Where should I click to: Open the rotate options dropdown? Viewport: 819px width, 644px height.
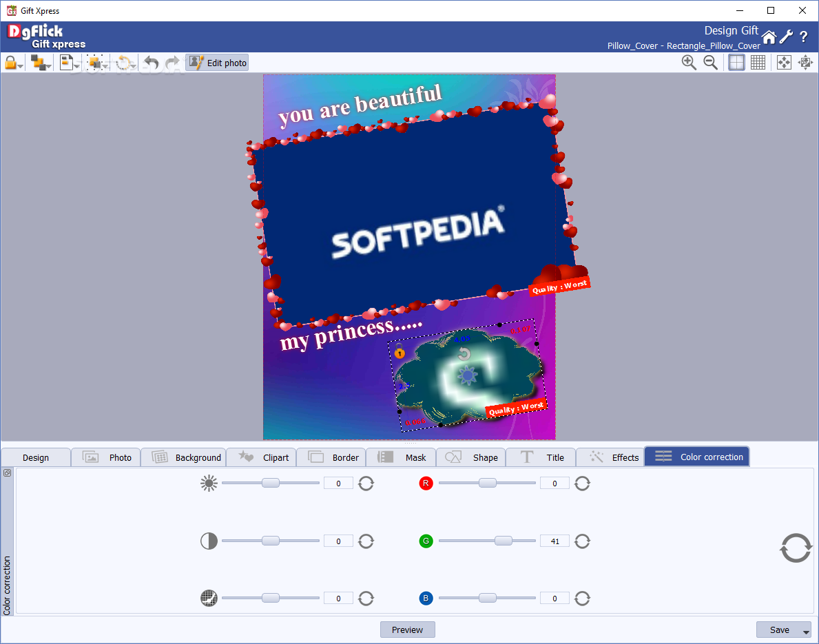click(126, 63)
